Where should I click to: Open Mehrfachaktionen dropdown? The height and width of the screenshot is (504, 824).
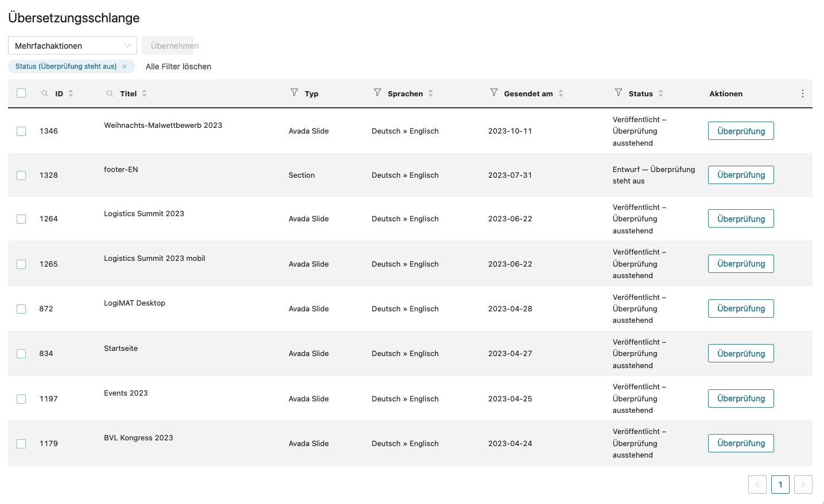pos(72,45)
